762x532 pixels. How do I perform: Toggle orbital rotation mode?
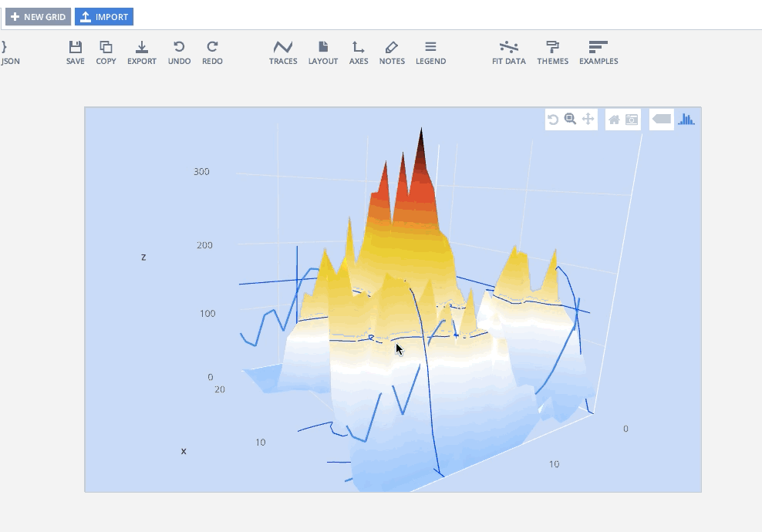[553, 119]
